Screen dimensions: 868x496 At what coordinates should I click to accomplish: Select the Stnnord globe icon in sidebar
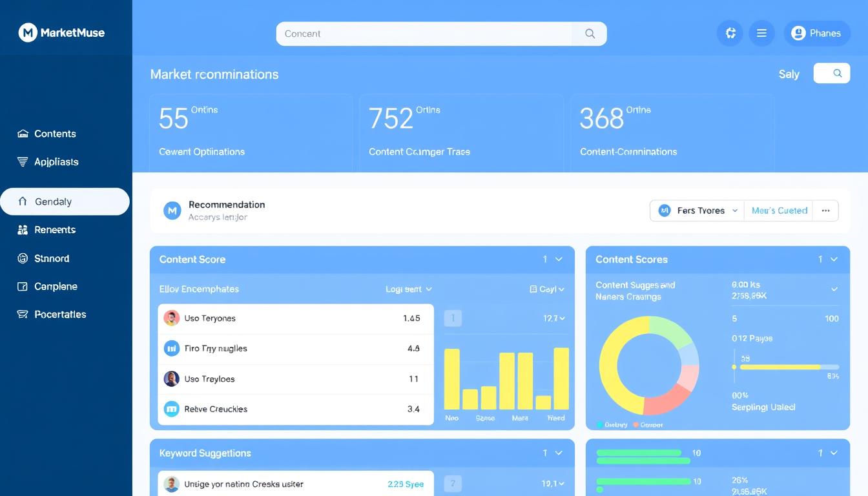tap(21, 258)
